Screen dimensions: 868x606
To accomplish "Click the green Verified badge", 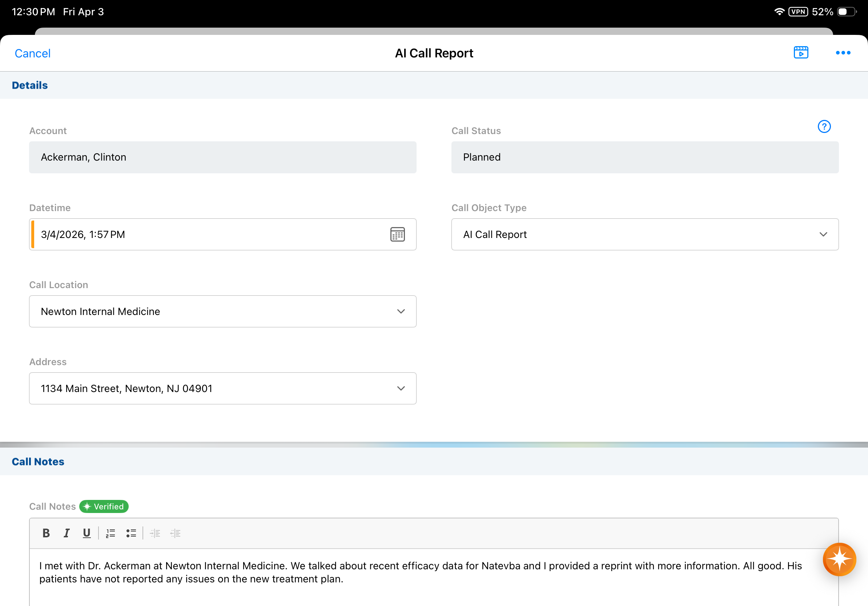I will point(104,506).
